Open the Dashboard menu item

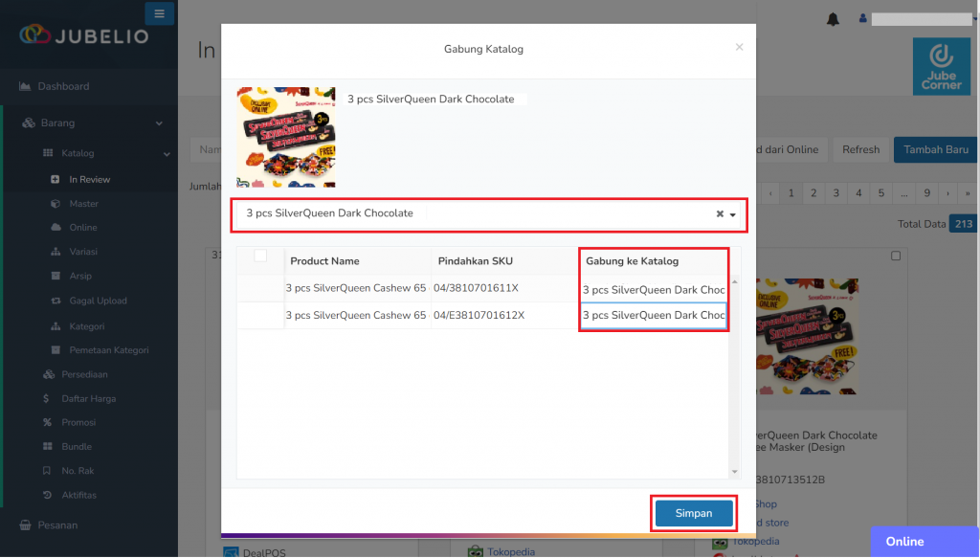click(x=63, y=86)
